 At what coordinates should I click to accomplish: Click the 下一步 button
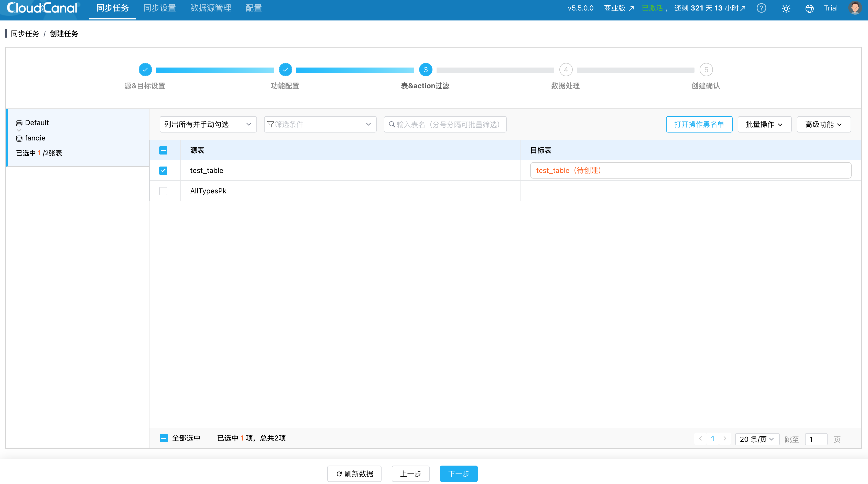(458, 474)
